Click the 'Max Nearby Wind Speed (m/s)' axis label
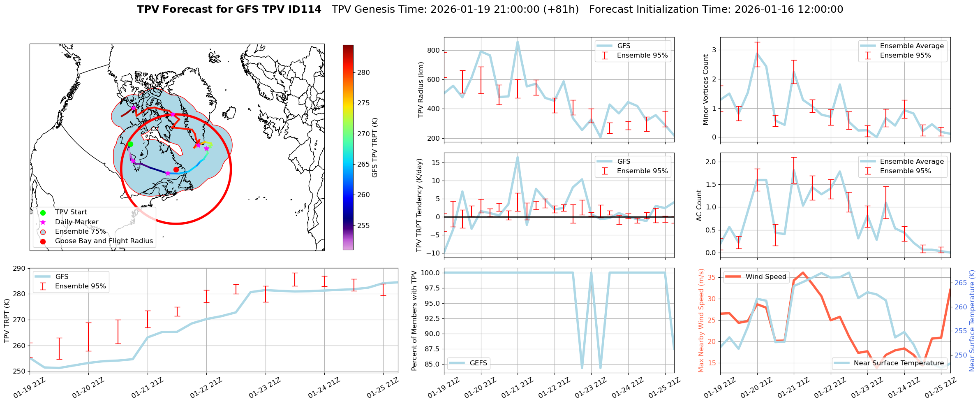 tap(701, 320)
